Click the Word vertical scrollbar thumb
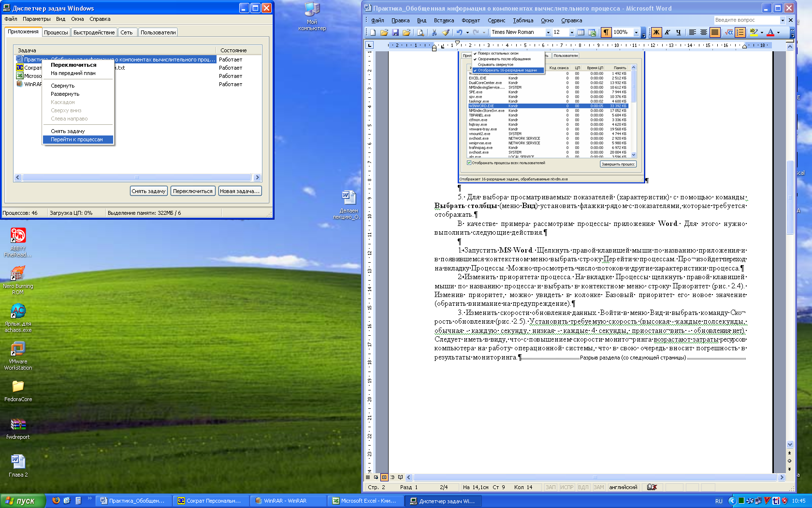This screenshot has width=812, height=508. (790, 197)
